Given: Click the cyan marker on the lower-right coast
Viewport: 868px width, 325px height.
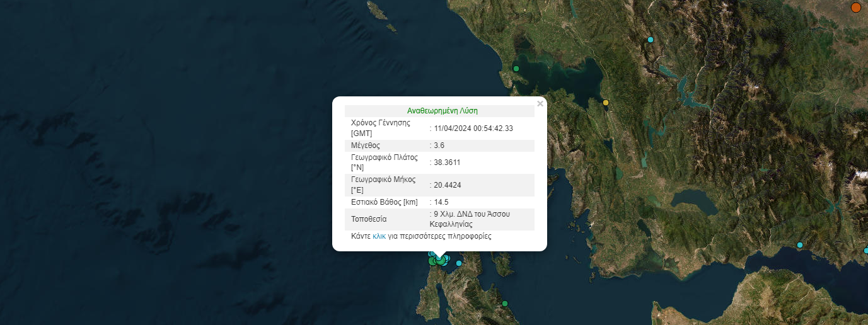Looking at the screenshot, I should pos(800,244).
